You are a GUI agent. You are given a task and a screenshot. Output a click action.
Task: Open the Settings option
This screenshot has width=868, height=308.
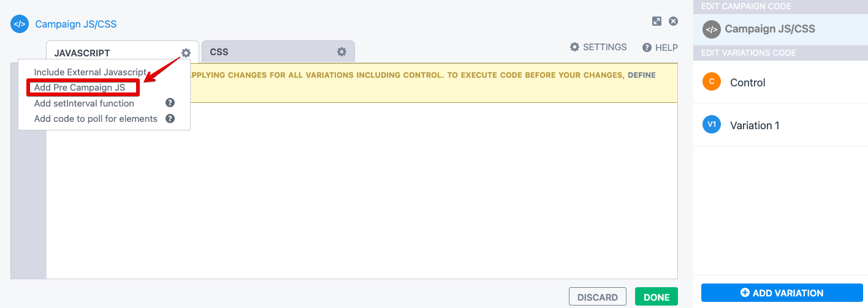point(598,47)
